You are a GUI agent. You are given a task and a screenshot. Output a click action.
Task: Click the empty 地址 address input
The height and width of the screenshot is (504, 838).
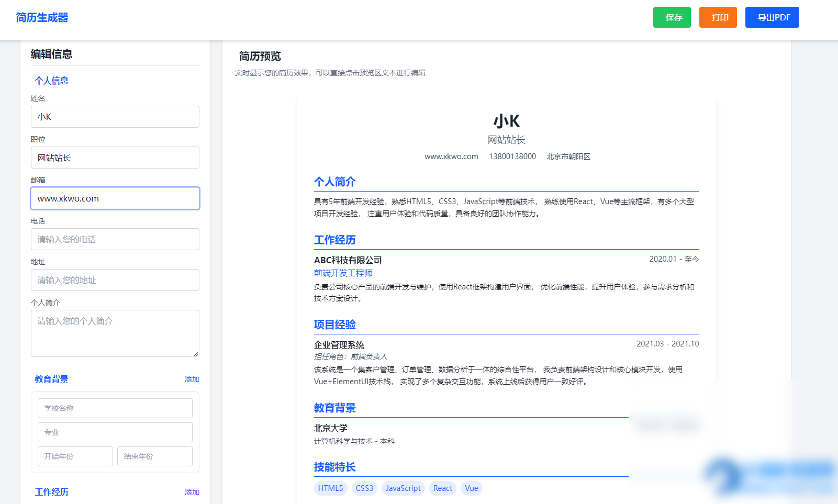tap(115, 280)
